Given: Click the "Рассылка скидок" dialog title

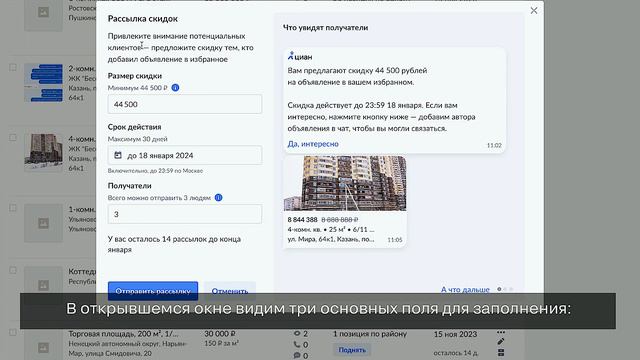Looking at the screenshot, I should [143, 19].
